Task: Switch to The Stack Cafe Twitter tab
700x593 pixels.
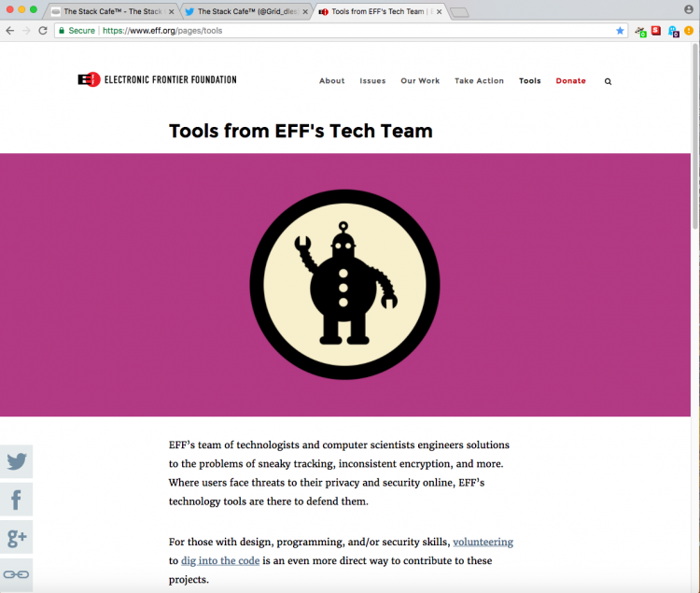Action: point(246,11)
